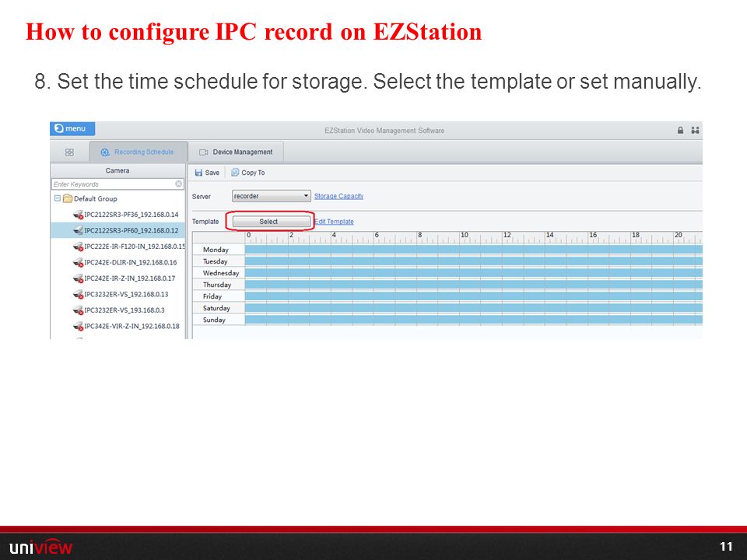The height and width of the screenshot is (560, 747).
Task: Open the Edit Template link
Action: pyautogui.click(x=334, y=222)
